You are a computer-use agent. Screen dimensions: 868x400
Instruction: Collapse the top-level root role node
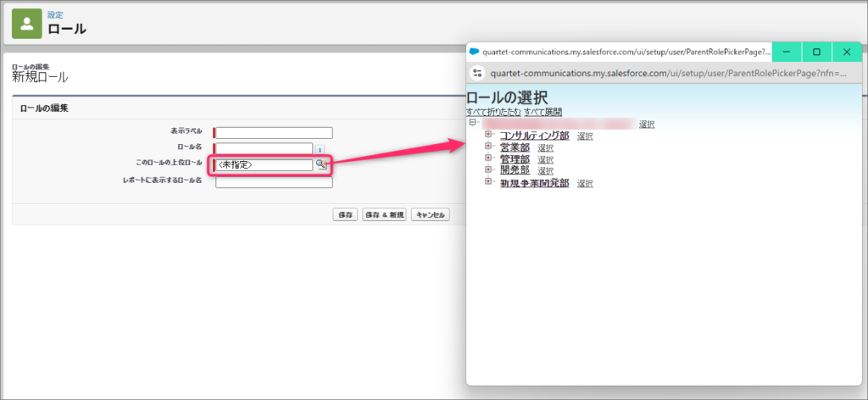[x=473, y=123]
